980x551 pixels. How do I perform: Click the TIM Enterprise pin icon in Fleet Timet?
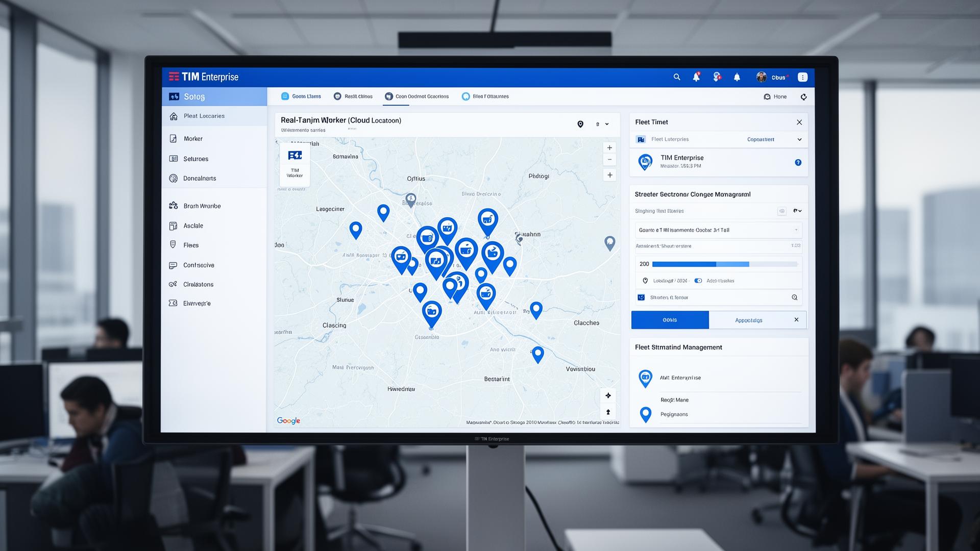[x=646, y=163]
